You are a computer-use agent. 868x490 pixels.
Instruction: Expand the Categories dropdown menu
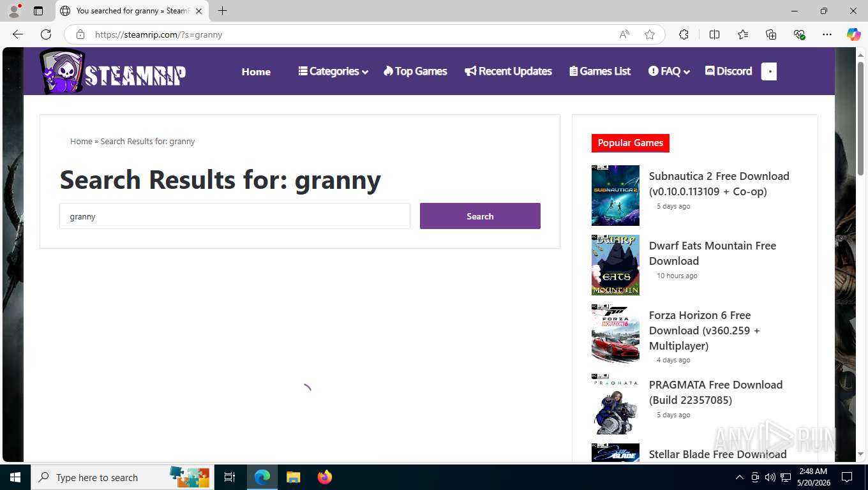[333, 71]
